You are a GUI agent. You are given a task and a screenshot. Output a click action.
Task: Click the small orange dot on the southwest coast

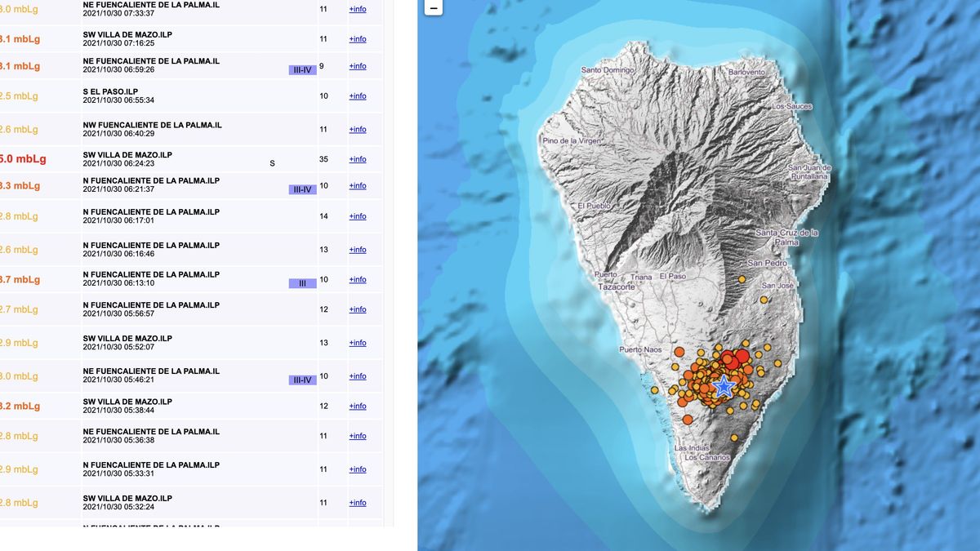point(654,391)
